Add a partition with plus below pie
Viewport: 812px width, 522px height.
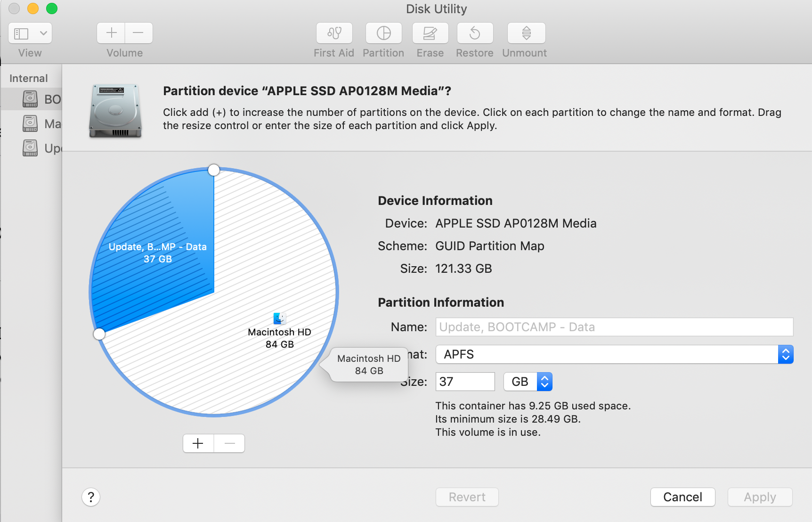(198, 443)
